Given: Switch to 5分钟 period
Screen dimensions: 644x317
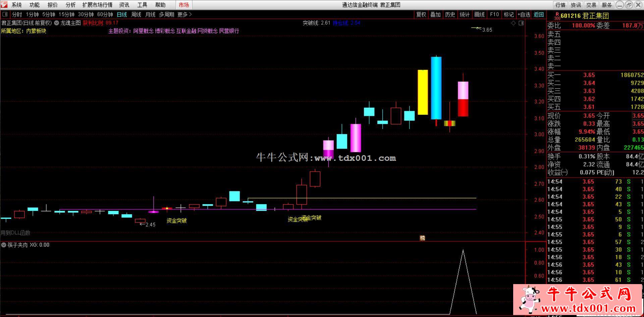Looking at the screenshot, I should coord(49,14).
